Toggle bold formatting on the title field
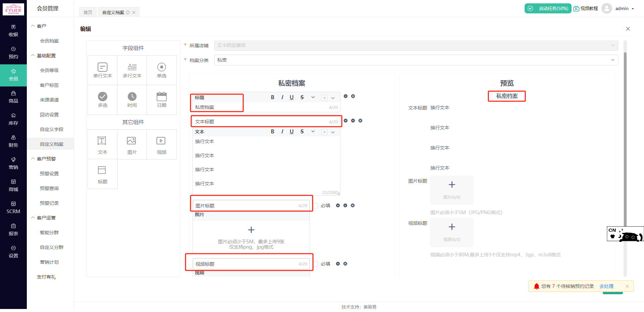 coord(272,97)
